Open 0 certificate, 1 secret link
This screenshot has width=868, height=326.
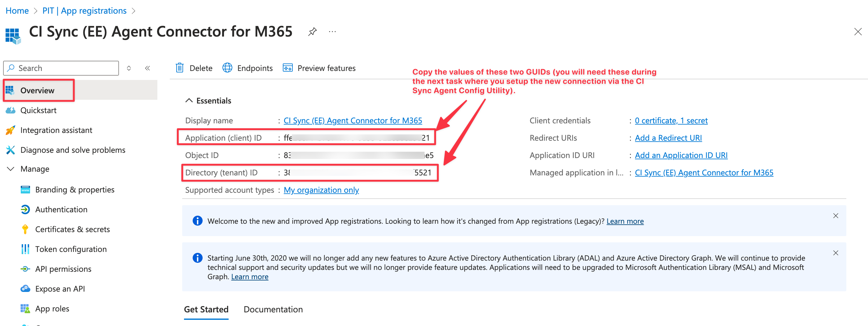coord(671,120)
